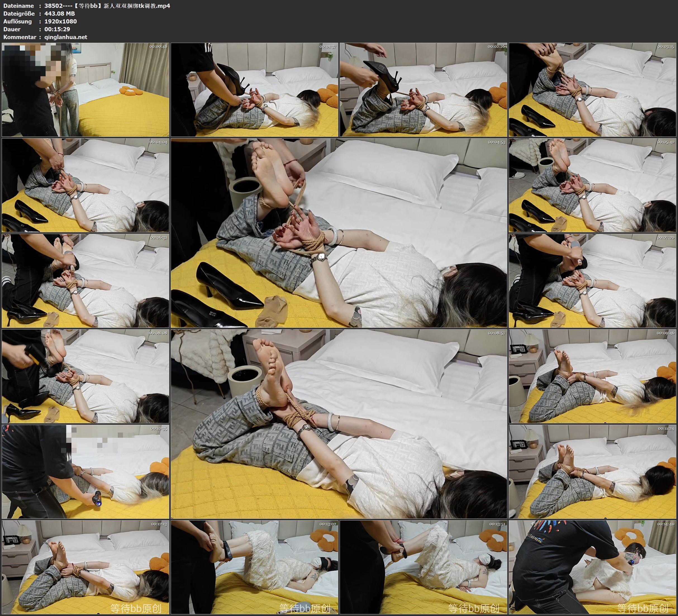This screenshot has width=678, height=616.
Task: Click the thumbnail timestamped 00:07:20
Action: pyautogui.click(x=593, y=281)
